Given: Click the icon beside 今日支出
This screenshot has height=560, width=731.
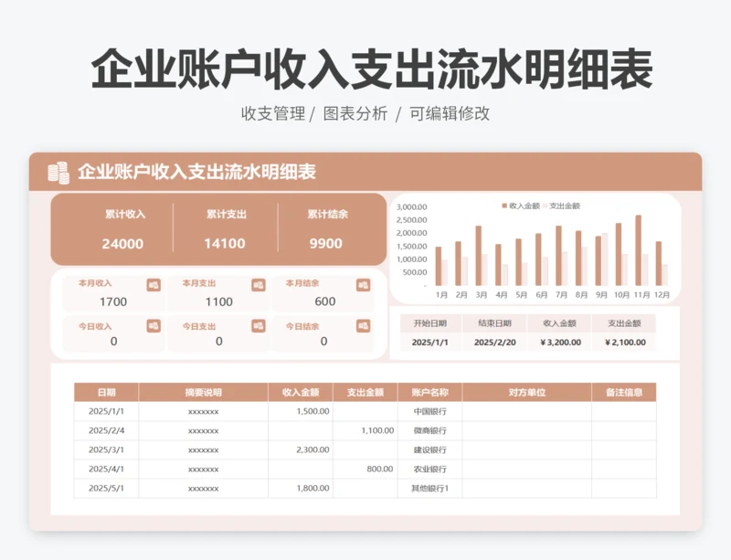Looking at the screenshot, I should pos(259,325).
